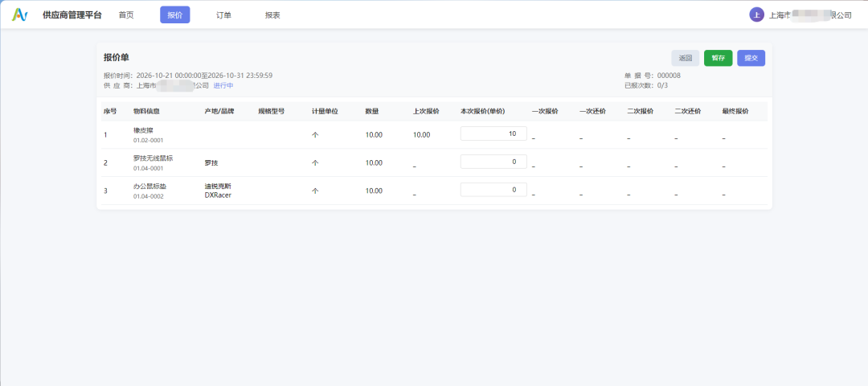Edit the 本次报价 field for 罗技无线鼠标
The image size is (868, 386).
pos(493,162)
